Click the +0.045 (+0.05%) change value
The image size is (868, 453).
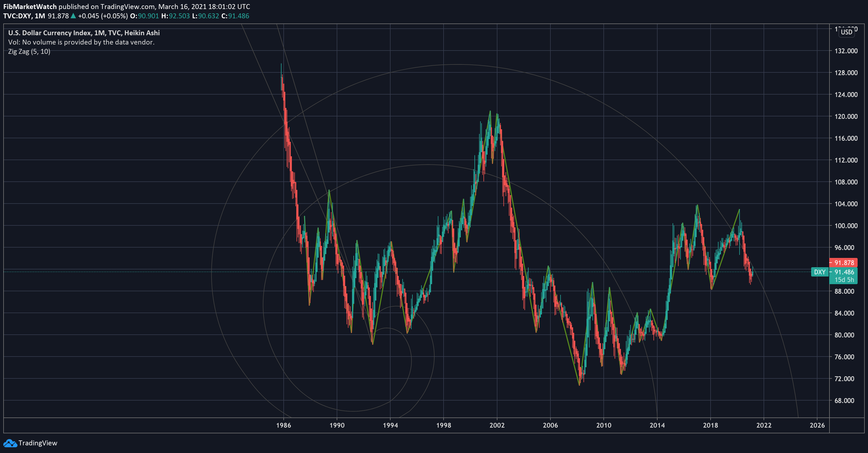[x=103, y=16]
